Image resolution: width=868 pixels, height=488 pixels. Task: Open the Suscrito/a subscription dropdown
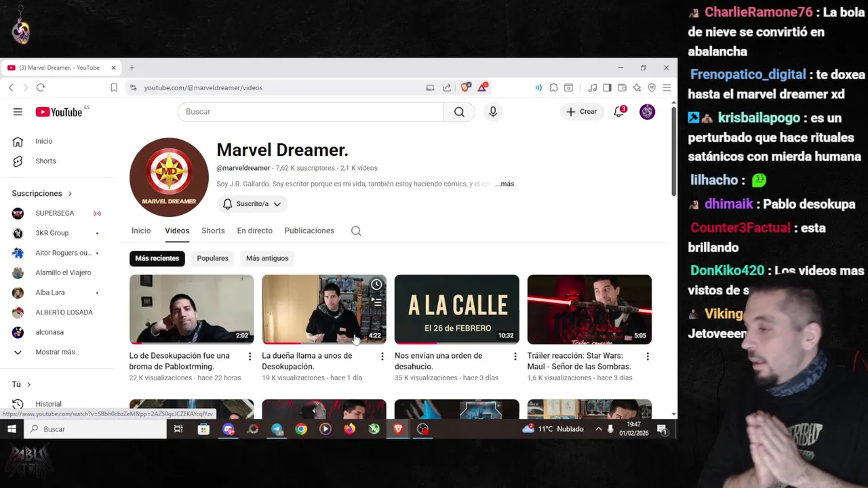point(252,204)
